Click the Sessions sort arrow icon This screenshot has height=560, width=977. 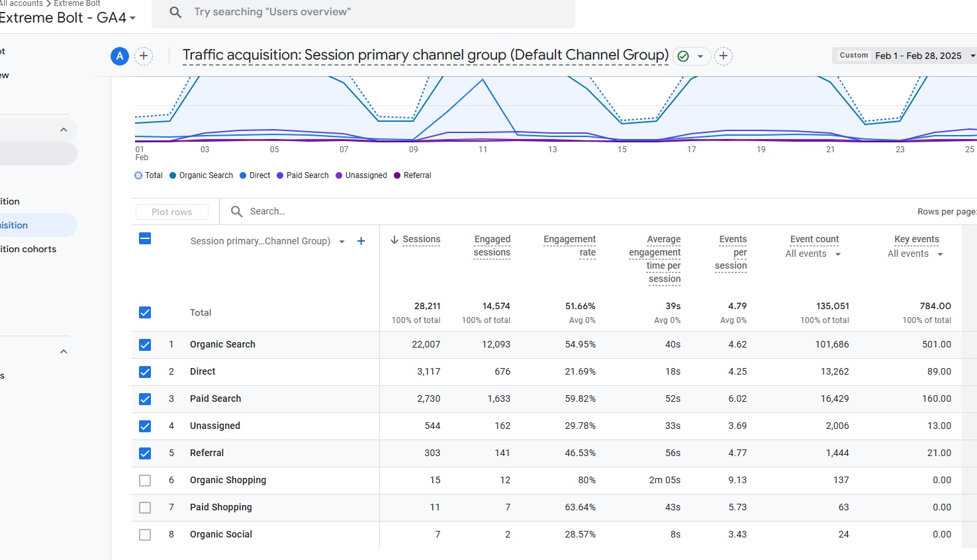coord(395,240)
